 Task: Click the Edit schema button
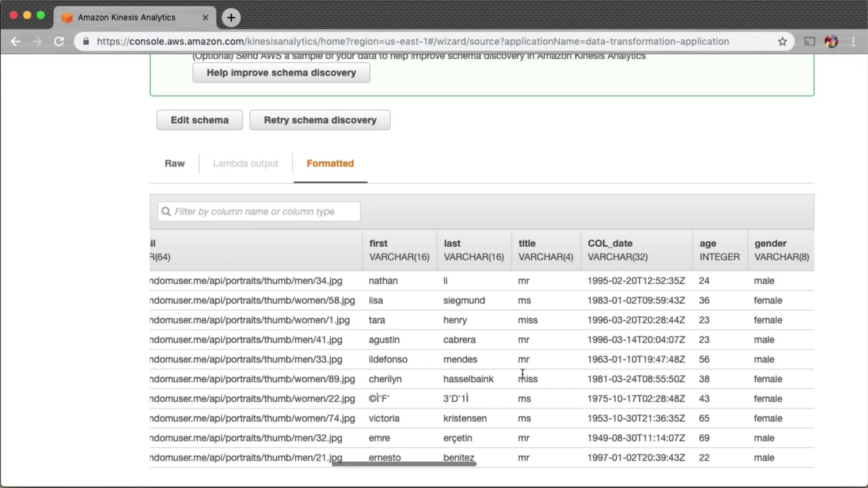point(199,120)
